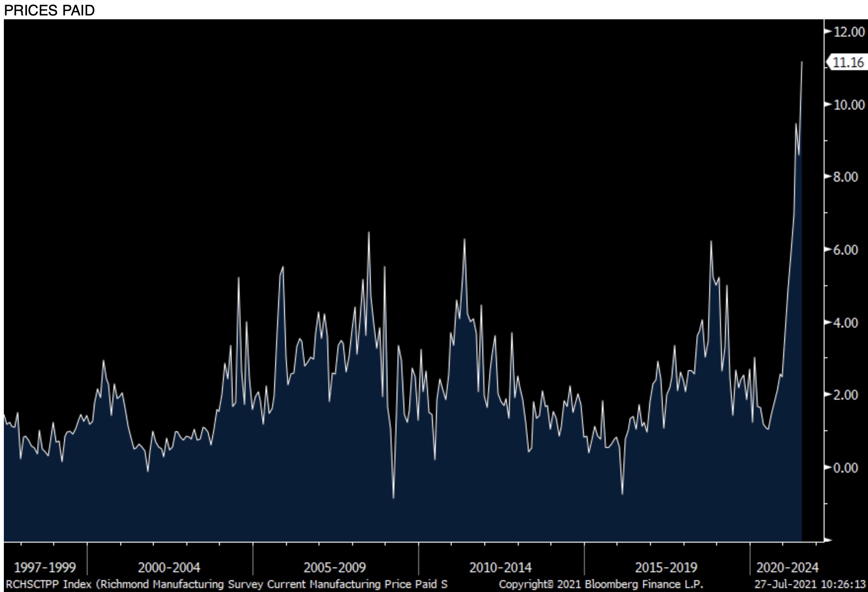This screenshot has width=868, height=592.
Task: Select the 1997-1999 period label
Action: 45,568
